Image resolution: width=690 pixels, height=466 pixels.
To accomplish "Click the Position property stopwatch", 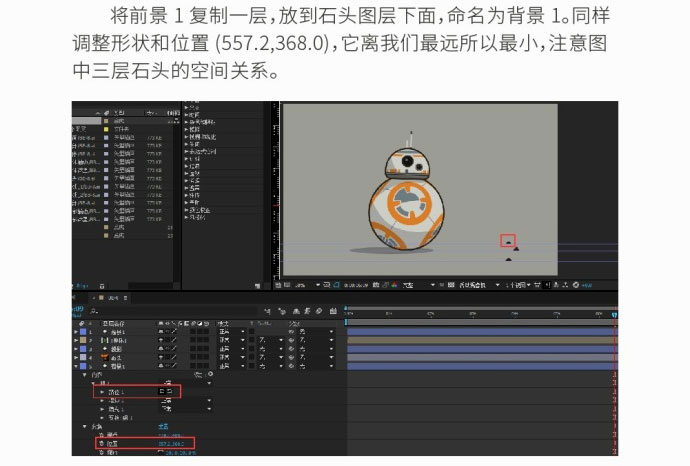I will coord(101,444).
